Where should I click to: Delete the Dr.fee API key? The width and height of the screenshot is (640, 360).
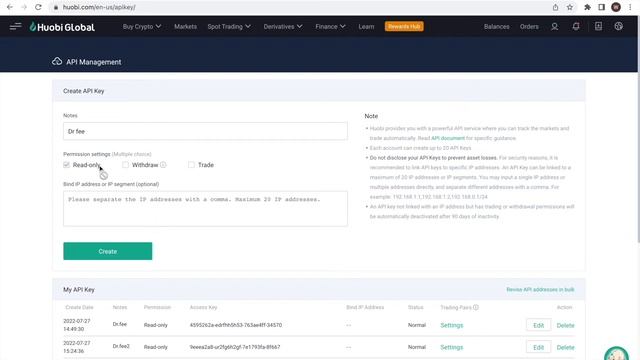pyautogui.click(x=565, y=325)
